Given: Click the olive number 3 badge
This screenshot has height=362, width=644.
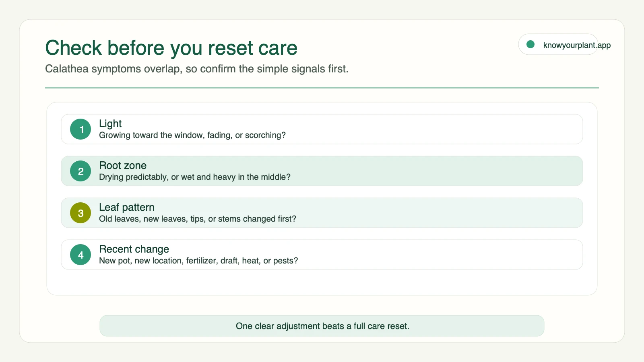Looking at the screenshot, I should pos(80,213).
